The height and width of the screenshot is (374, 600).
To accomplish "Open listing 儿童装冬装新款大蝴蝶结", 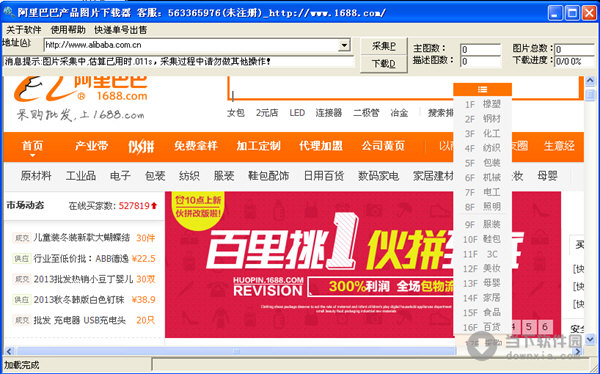I will click(82, 238).
